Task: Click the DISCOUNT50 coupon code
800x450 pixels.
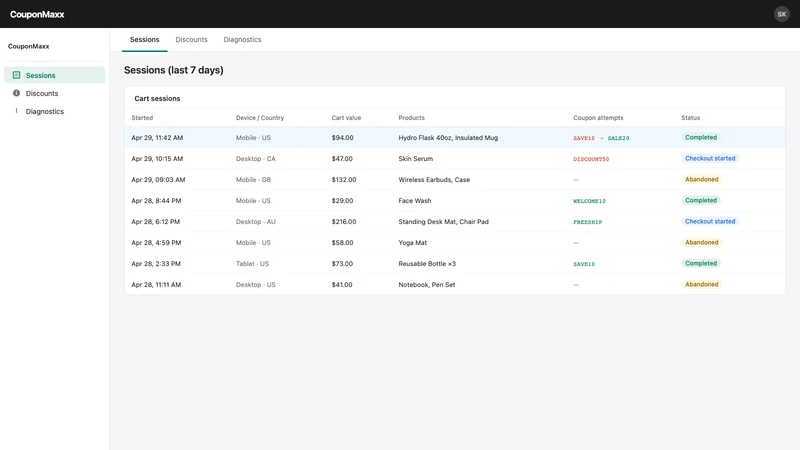Action: click(591, 159)
